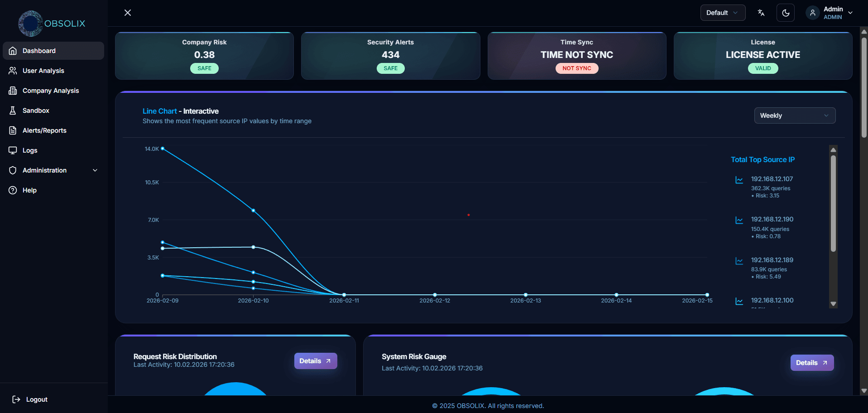Image resolution: width=868 pixels, height=413 pixels.
Task: Click the NOT SYNC status badge
Action: 577,68
